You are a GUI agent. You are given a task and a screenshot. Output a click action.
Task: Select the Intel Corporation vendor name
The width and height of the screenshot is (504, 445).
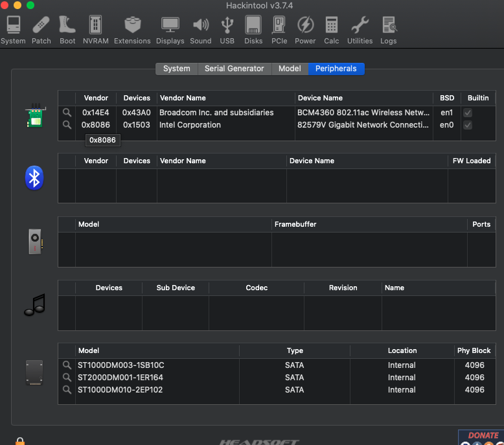[190, 124]
